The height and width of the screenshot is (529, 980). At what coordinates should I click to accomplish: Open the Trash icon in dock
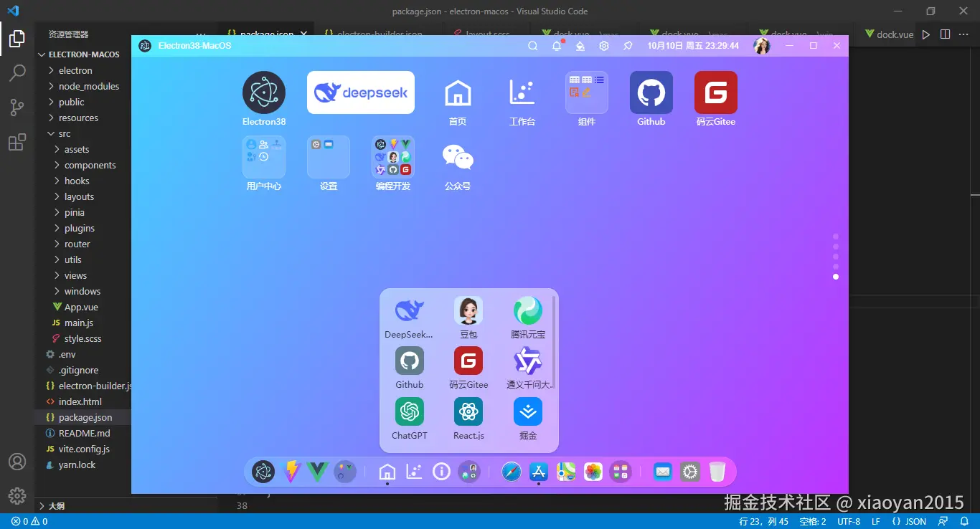[717, 472]
